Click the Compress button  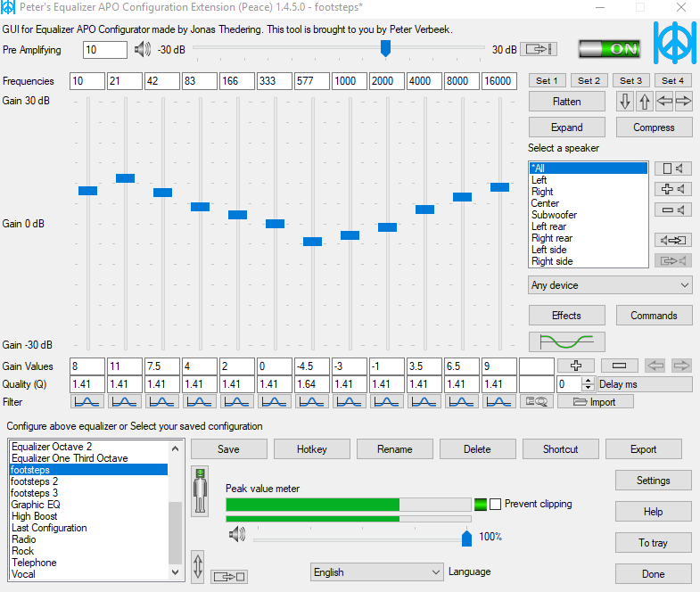coord(654,127)
